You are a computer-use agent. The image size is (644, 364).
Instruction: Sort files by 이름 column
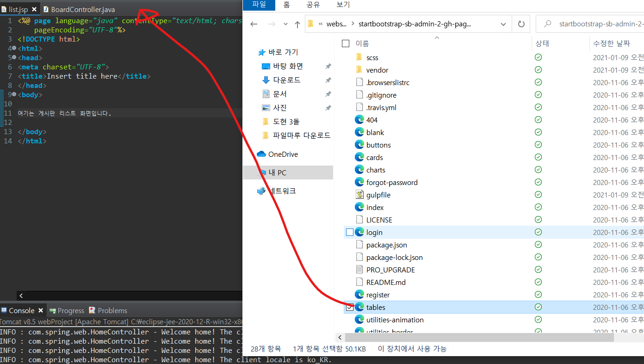(362, 43)
